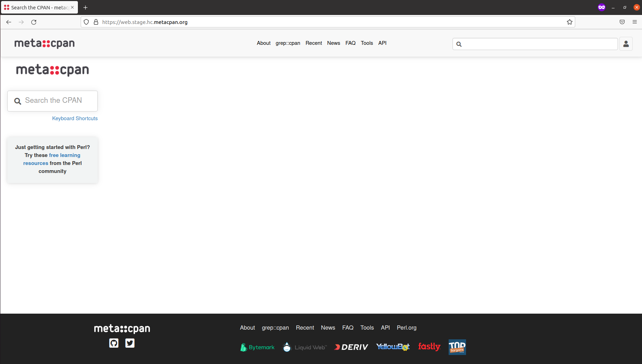Viewport: 642px width, 364px height.
Task: Click the back arrow in browser toolbar
Action: (9, 22)
